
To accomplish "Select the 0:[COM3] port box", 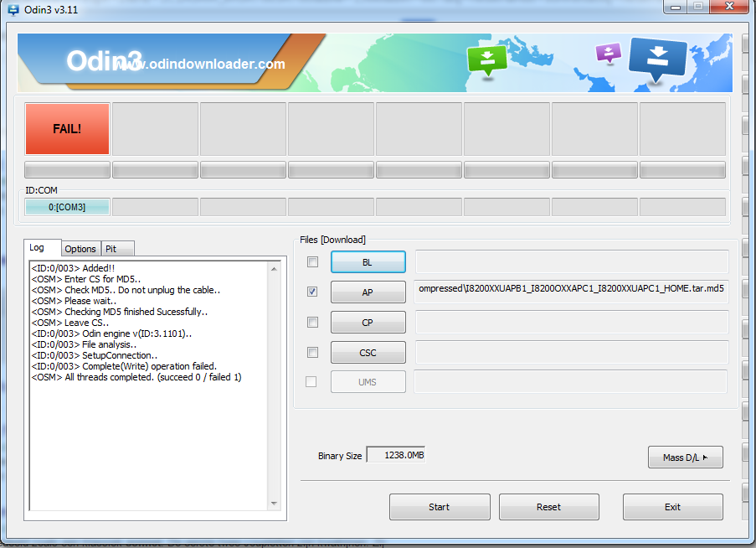I will 67,207.
